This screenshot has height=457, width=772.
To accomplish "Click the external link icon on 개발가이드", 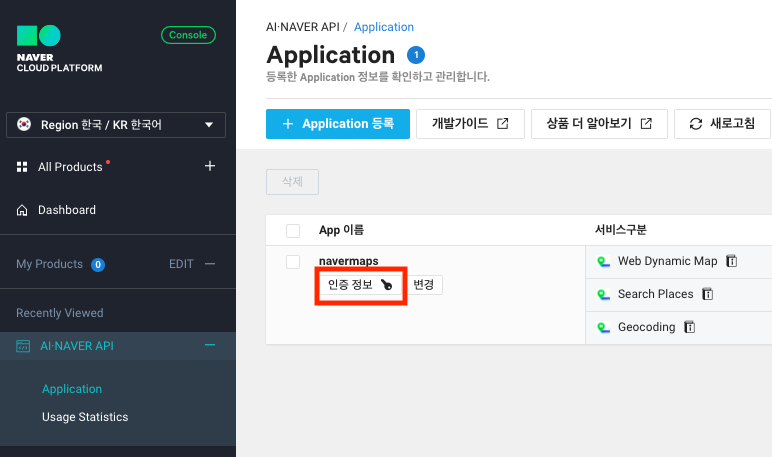I will pos(502,124).
